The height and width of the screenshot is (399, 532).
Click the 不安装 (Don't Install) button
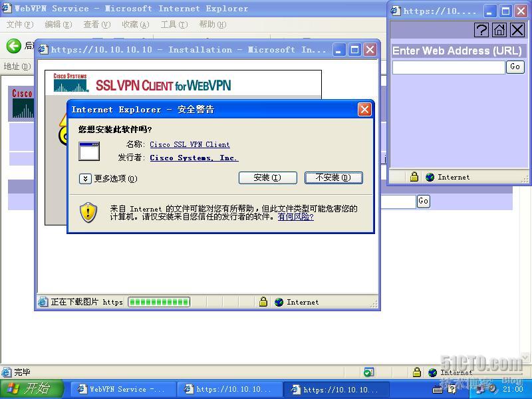(334, 178)
